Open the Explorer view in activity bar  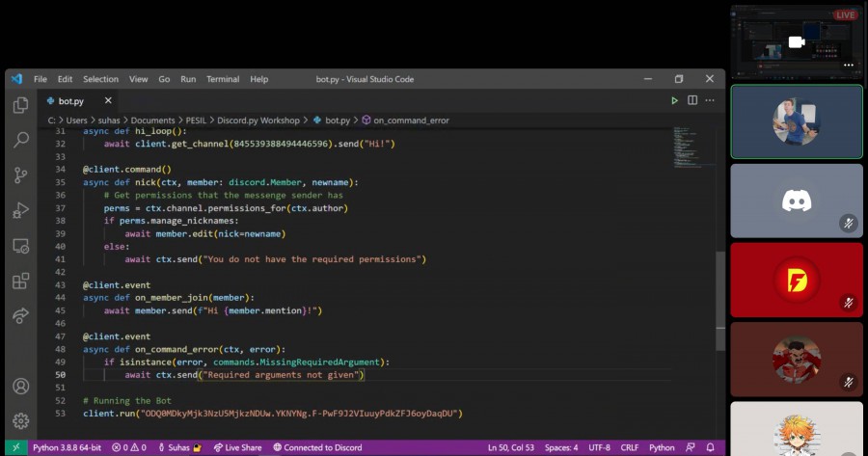click(20, 105)
